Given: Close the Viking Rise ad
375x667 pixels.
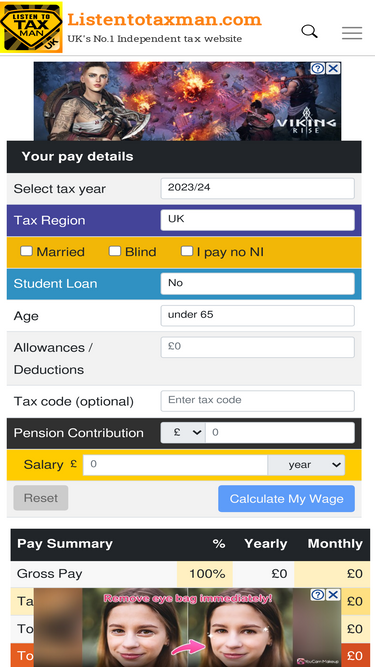Looking at the screenshot, I should 334,69.
